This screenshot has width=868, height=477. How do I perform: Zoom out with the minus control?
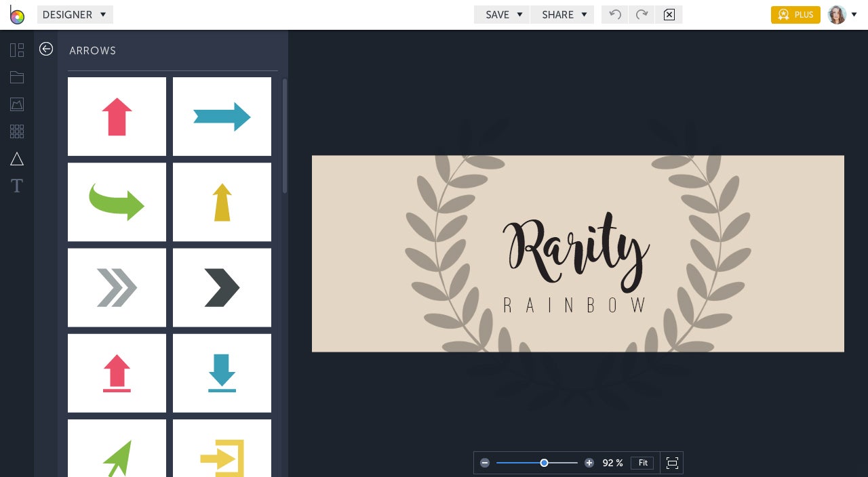(x=485, y=463)
